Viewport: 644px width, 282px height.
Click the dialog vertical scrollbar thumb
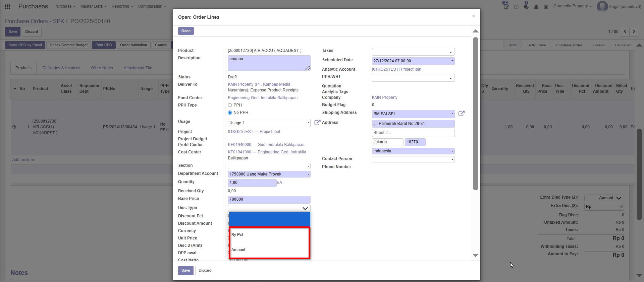point(475,114)
